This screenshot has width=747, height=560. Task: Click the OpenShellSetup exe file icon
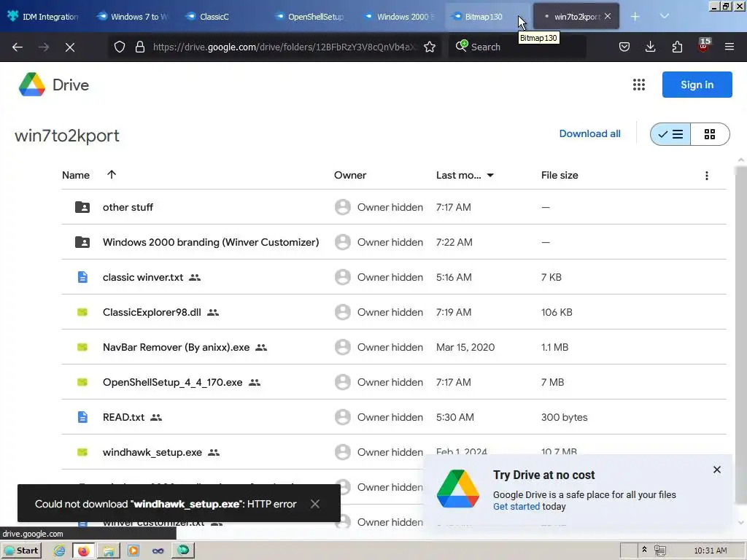point(82,382)
